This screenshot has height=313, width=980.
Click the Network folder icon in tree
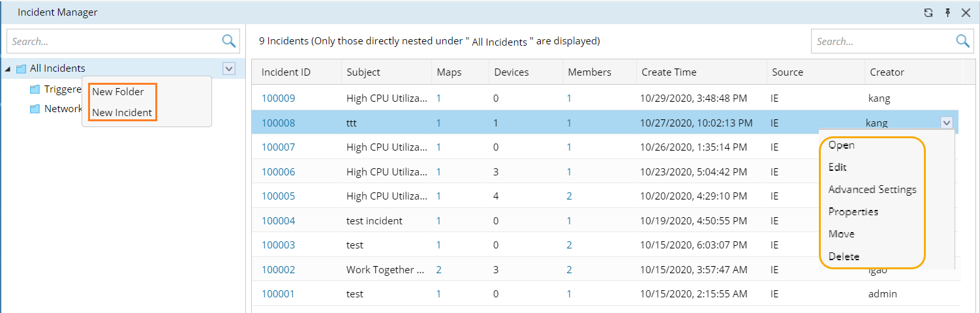[35, 109]
